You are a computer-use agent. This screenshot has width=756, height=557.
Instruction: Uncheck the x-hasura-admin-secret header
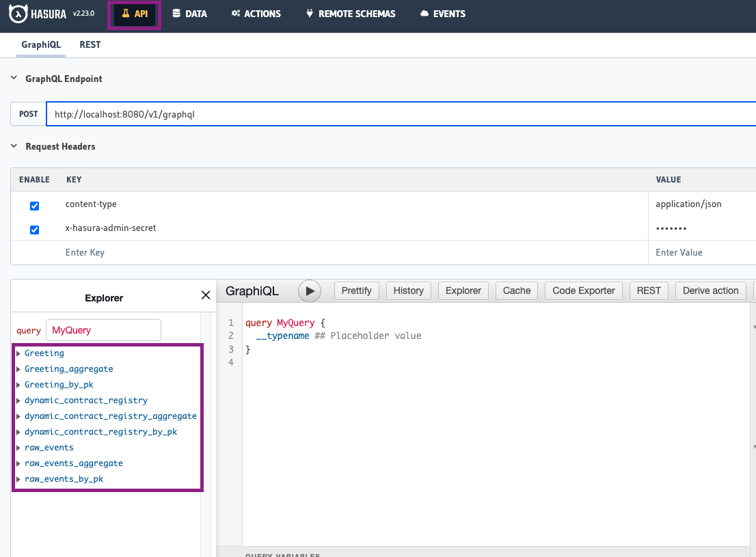click(x=35, y=230)
